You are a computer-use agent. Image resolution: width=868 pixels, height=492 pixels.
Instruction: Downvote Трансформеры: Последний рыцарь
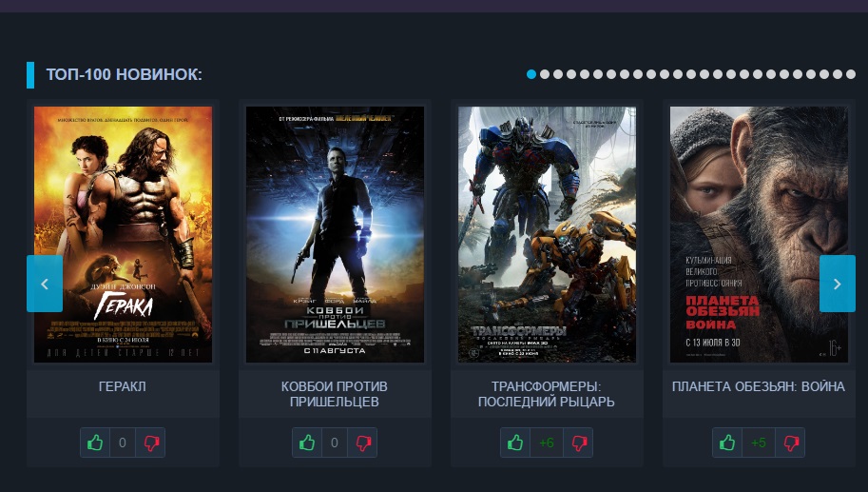coord(577,443)
